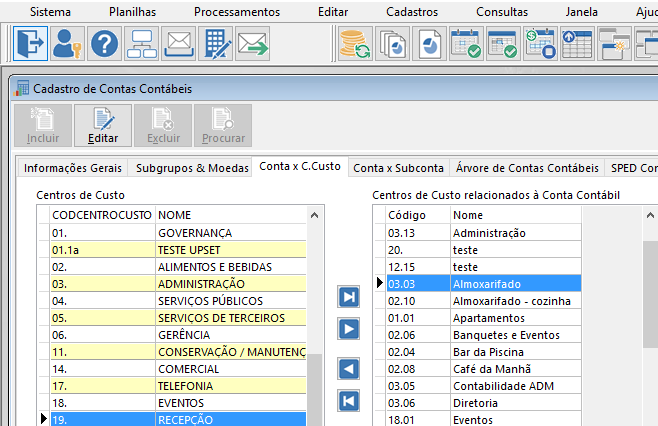658x426 pixels.
Task: Open the user with key icon
Action: pos(68,43)
